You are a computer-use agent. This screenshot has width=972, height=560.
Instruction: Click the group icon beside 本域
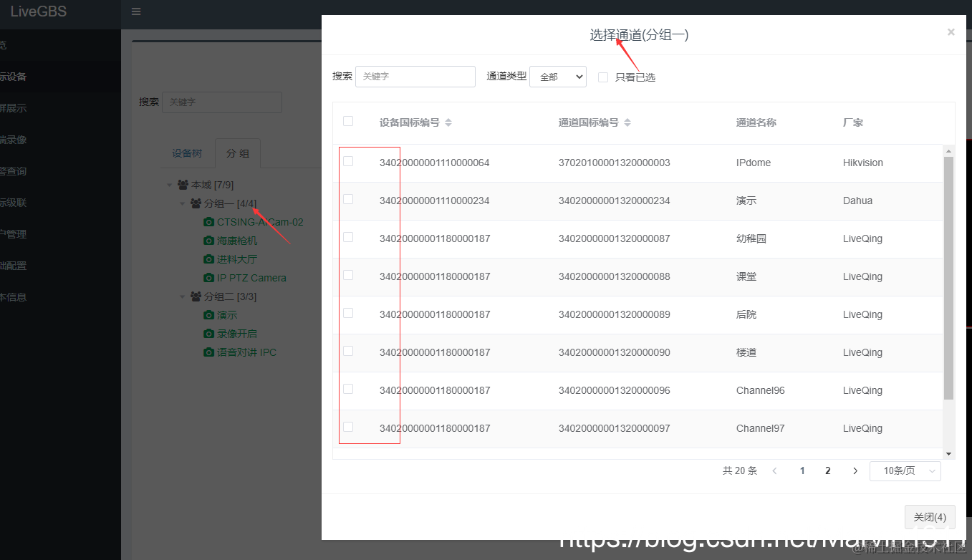click(183, 185)
